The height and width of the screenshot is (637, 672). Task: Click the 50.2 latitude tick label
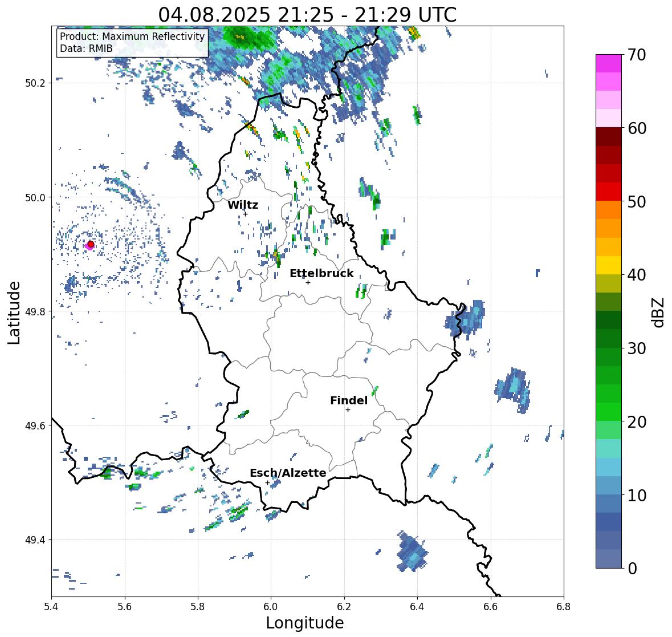coord(35,83)
